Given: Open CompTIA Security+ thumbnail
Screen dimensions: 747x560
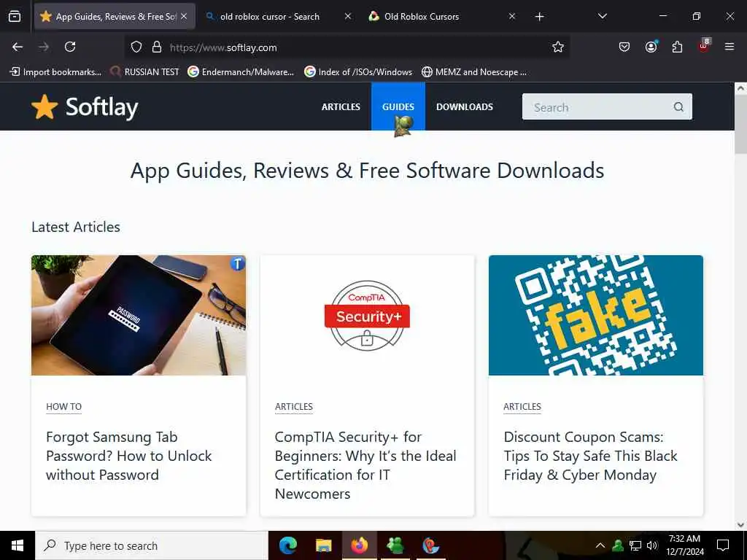Looking at the screenshot, I should 368,315.
